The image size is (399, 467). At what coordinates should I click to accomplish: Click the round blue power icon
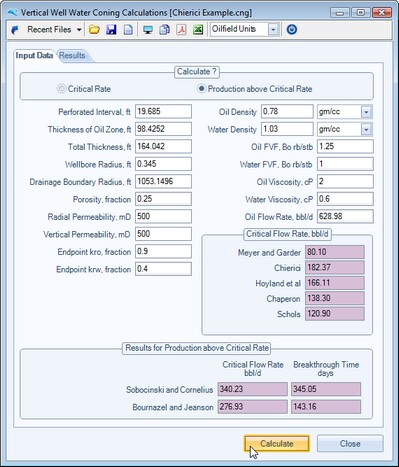pyautogui.click(x=292, y=30)
